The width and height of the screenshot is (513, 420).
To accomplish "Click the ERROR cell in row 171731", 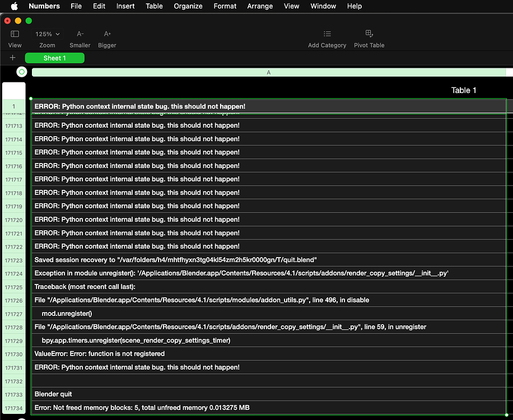I will [x=269, y=367].
